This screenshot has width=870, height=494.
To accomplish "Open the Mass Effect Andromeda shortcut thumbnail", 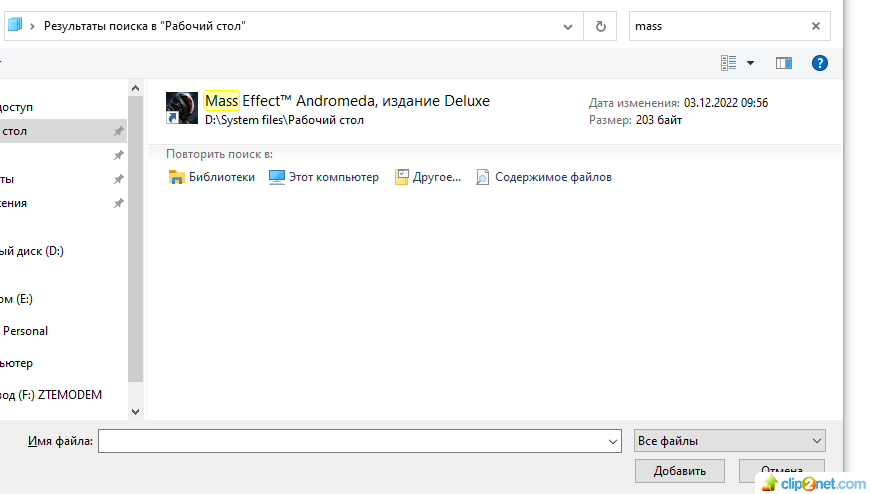I will [182, 108].
